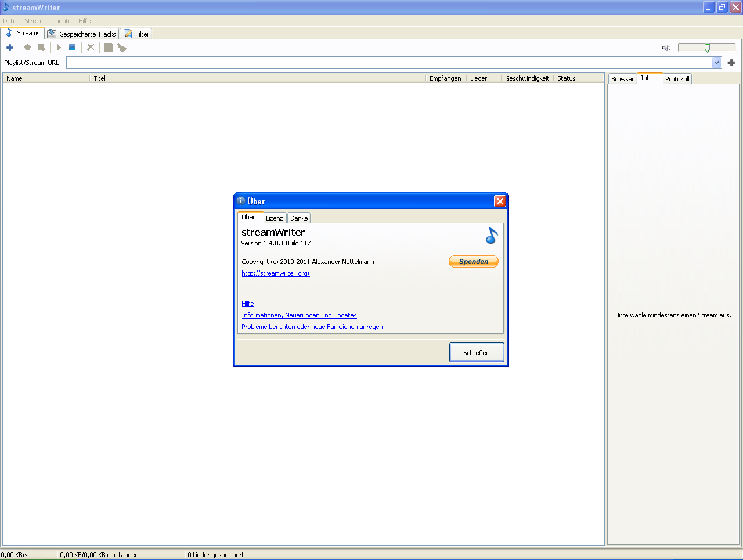Click the X remove icon in toolbar

[91, 48]
